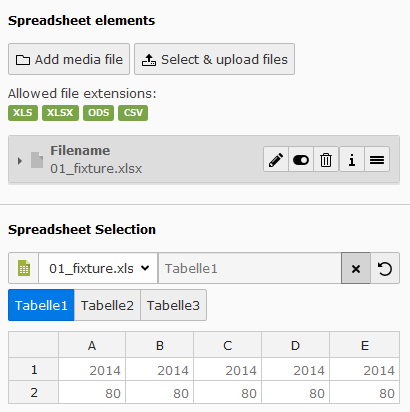
Task: Toggle visibility of 01_fixture.xlsx file
Action: 301,160
